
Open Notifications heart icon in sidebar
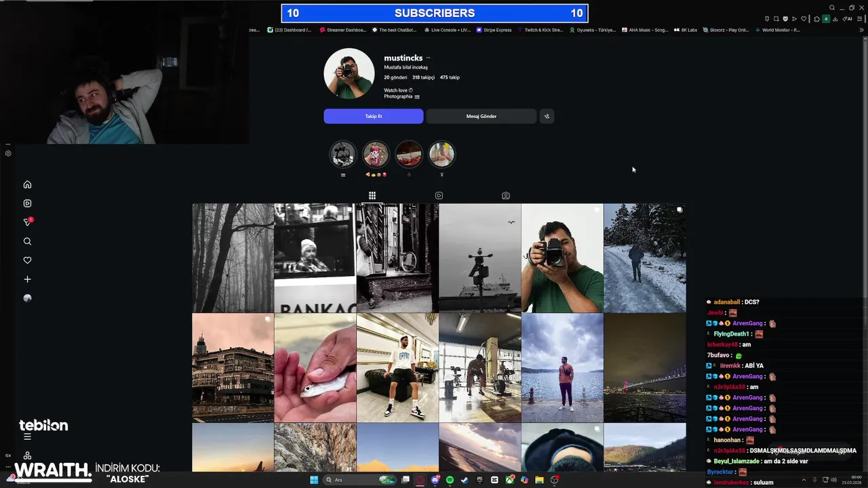[27, 260]
